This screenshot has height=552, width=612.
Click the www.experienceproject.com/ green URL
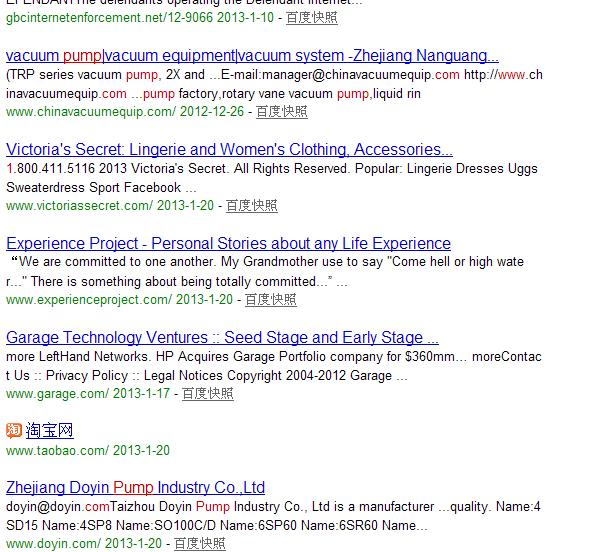pyautogui.click(x=89, y=300)
